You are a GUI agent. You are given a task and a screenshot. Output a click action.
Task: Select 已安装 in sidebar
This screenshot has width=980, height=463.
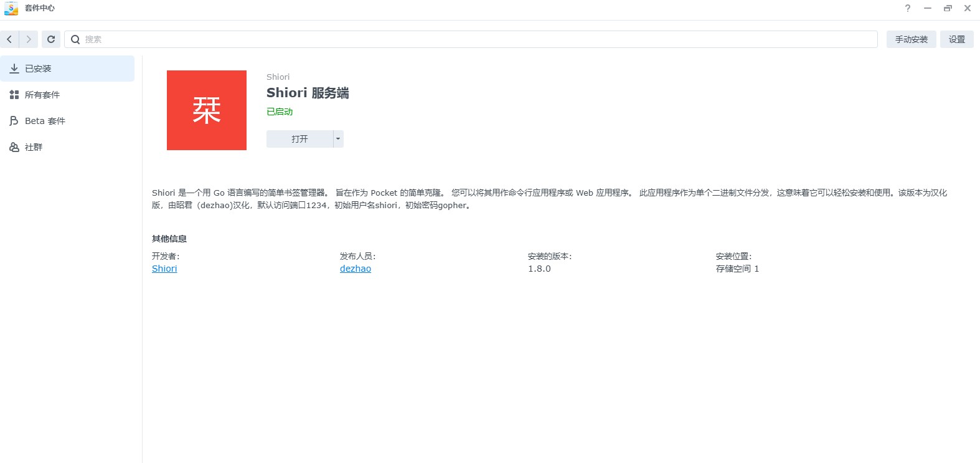67,69
